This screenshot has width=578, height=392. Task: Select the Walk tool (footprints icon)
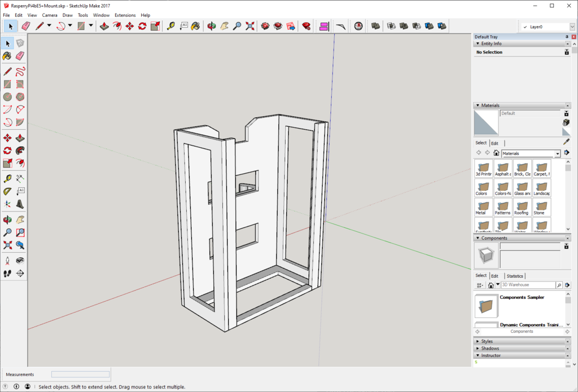[7, 274]
